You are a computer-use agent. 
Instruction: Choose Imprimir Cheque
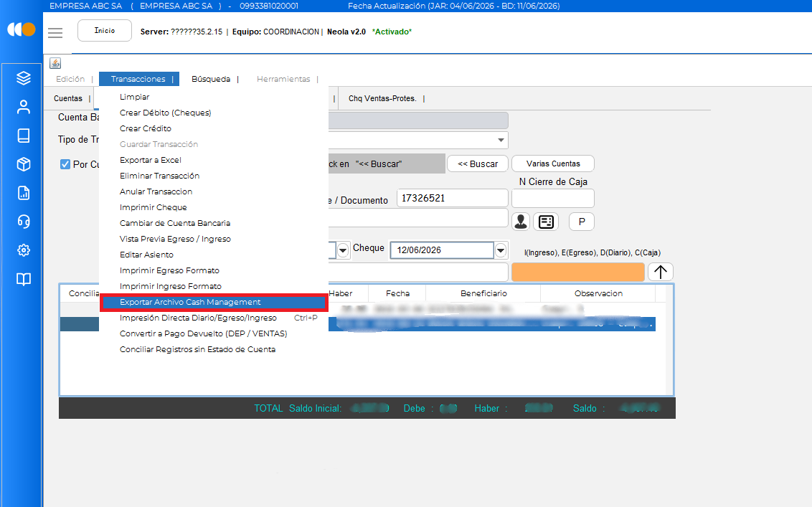tap(213, 208)
